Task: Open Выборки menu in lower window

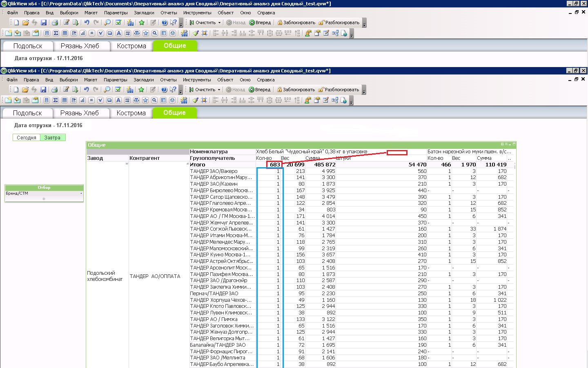Action: [69, 80]
